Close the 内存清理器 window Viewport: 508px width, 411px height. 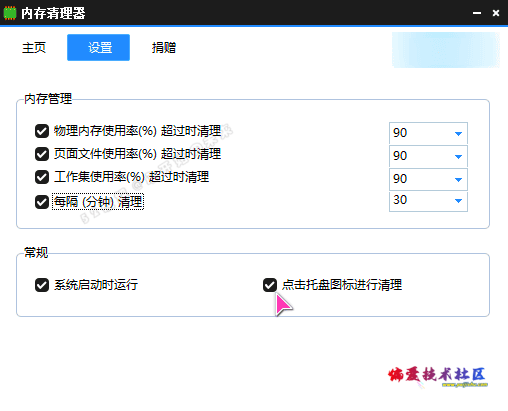click(x=496, y=13)
